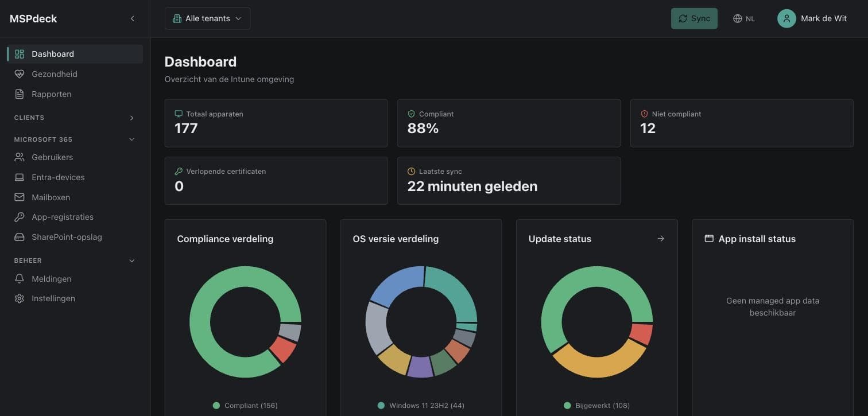Viewport: 868px width, 416px height.
Task: Open the Niet compliant card
Action: 742,123
